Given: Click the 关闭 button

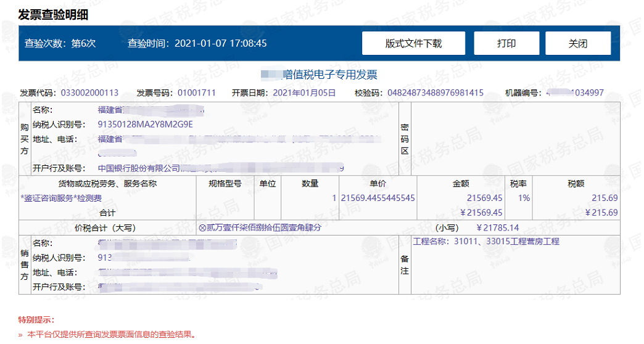Looking at the screenshot, I should (578, 43).
